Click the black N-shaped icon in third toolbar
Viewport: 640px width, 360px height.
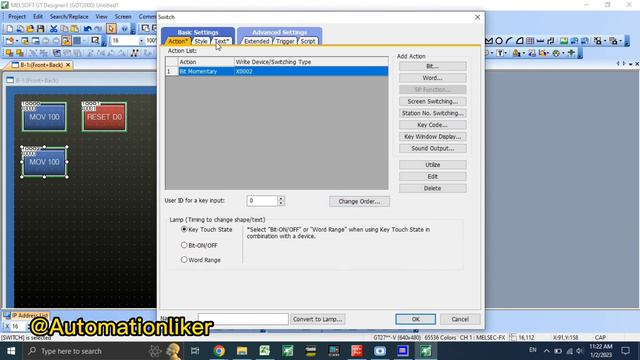pyautogui.click(x=134, y=53)
